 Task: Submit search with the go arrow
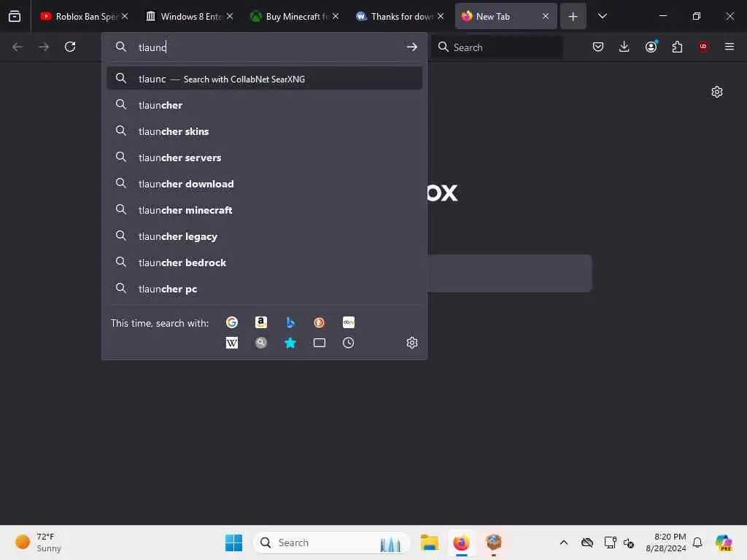click(x=411, y=47)
